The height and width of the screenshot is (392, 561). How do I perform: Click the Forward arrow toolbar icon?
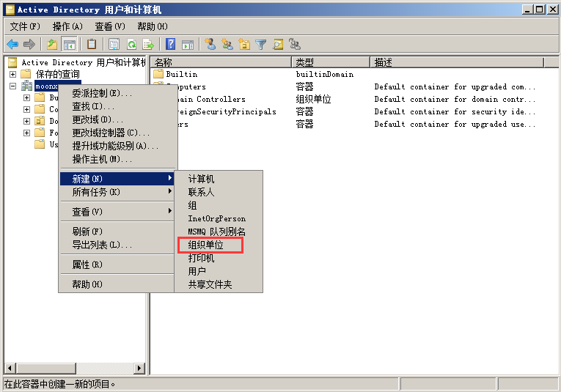[29, 44]
